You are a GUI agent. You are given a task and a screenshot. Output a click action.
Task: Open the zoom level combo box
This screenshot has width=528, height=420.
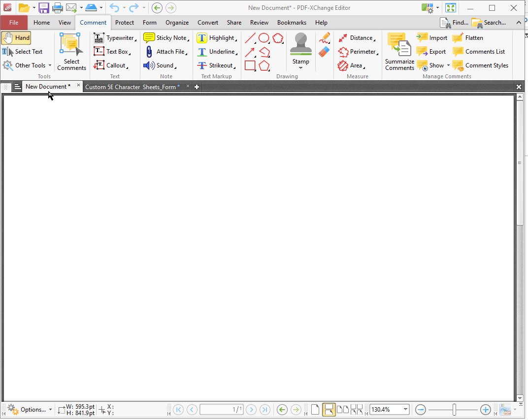pos(405,409)
